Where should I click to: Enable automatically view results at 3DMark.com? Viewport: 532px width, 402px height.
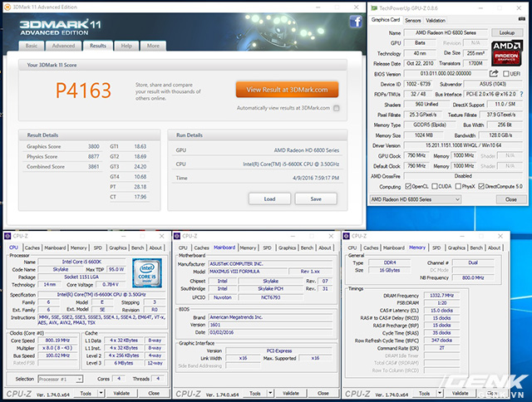pos(336,108)
